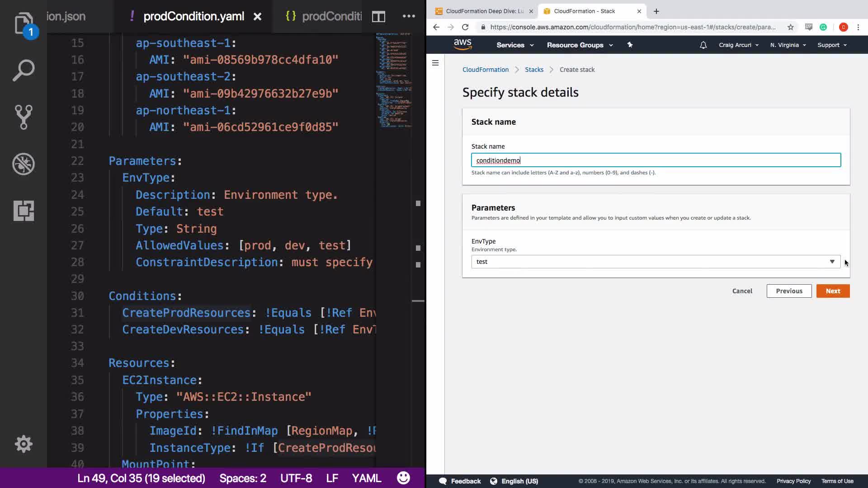This screenshot has height=488, width=868.
Task: Open the Debug view icon
Action: (x=23, y=164)
